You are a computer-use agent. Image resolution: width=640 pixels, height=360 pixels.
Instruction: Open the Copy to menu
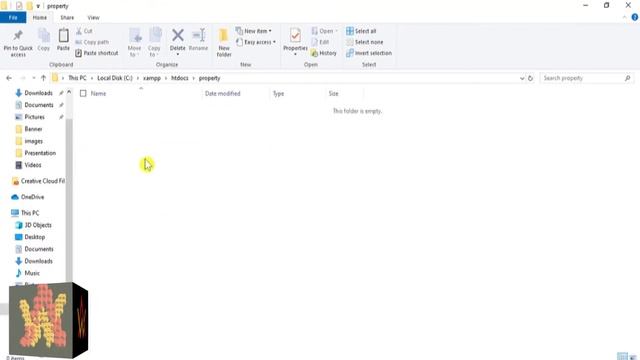154,42
